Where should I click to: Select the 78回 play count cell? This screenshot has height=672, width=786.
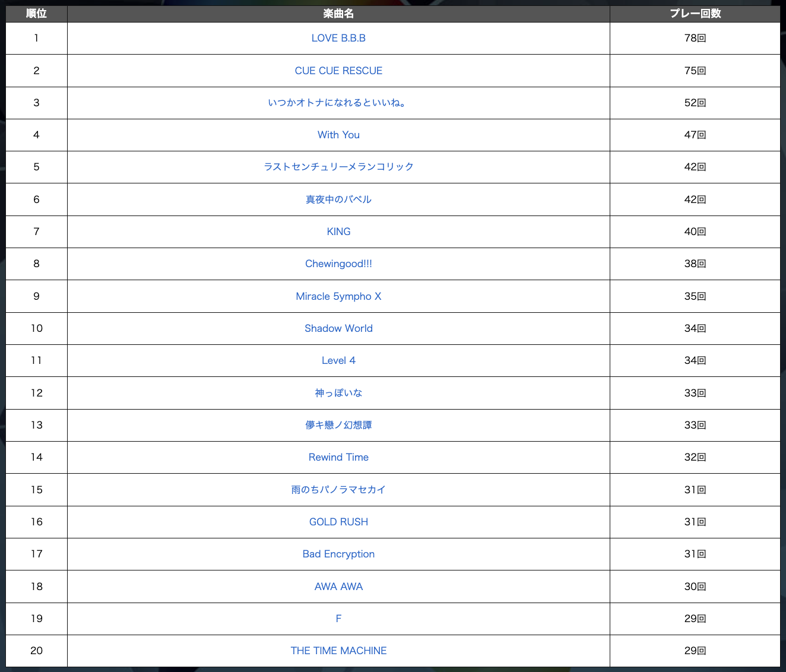click(x=695, y=38)
